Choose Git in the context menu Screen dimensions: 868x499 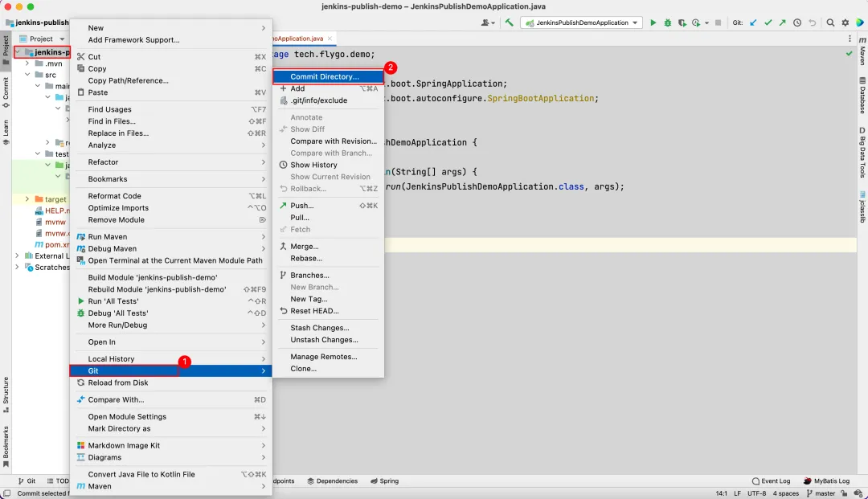coord(170,370)
